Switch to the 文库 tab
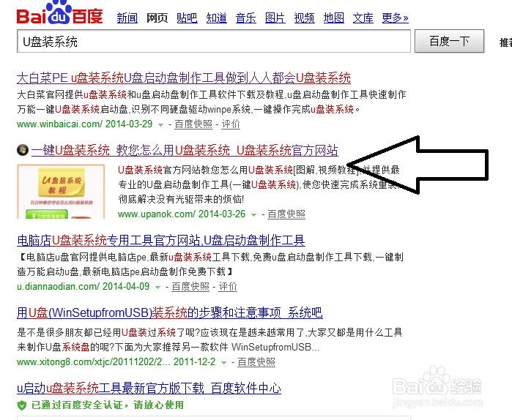 click(363, 18)
